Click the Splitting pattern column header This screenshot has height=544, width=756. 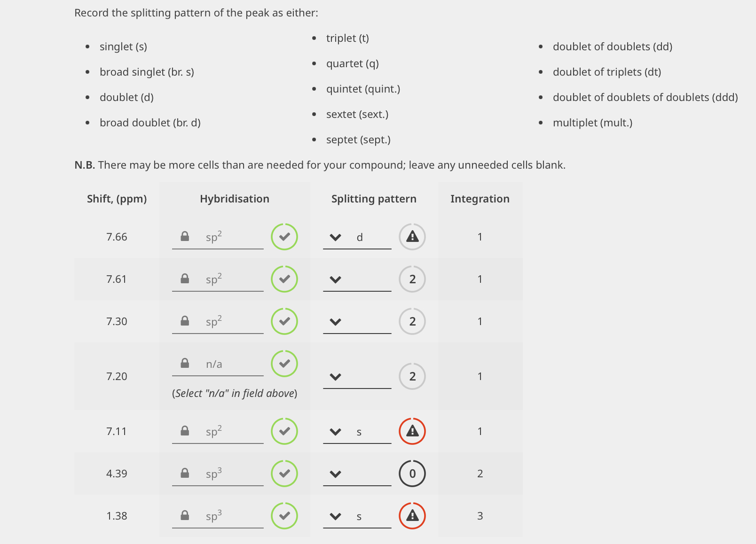373,199
